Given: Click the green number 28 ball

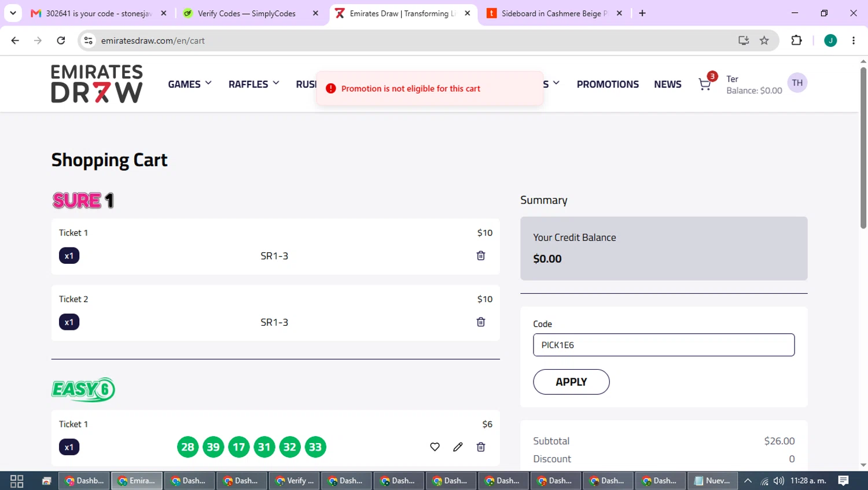Looking at the screenshot, I should pos(187,447).
